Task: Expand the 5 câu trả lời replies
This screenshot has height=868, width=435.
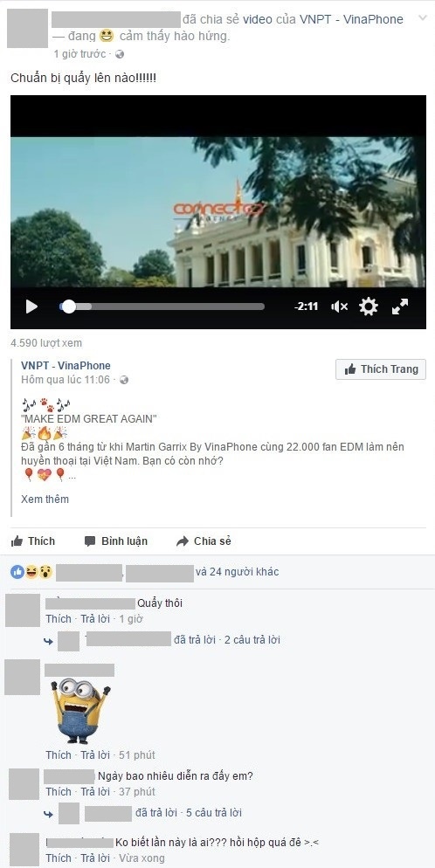Action: coord(214,813)
